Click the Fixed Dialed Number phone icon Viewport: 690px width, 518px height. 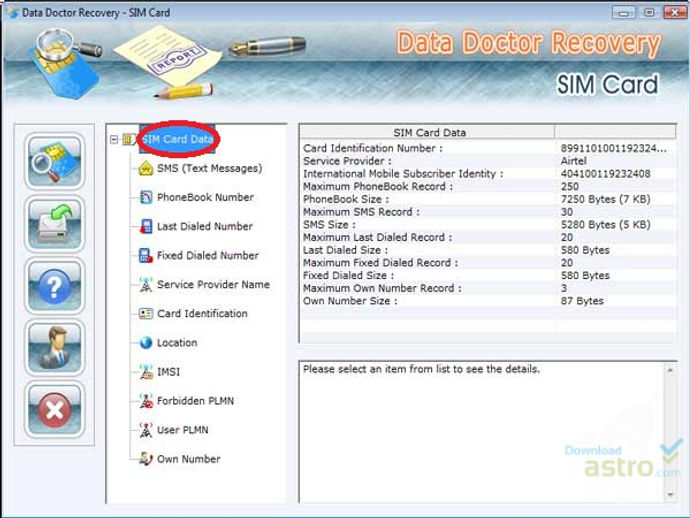(146, 255)
